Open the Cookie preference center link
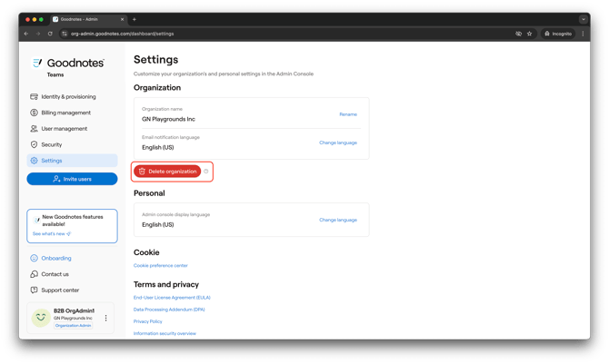 click(x=161, y=266)
